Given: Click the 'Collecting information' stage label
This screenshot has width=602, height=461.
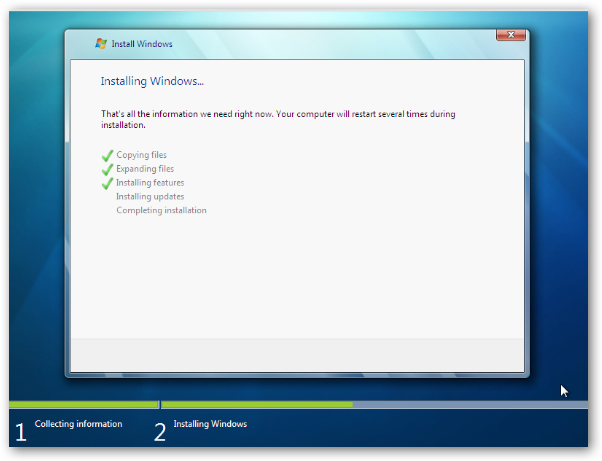Looking at the screenshot, I should (x=78, y=424).
